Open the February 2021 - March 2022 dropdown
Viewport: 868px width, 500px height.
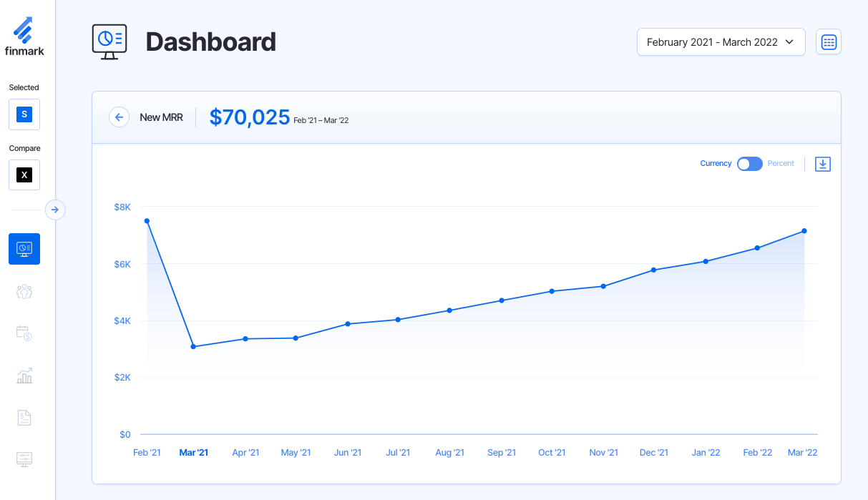coord(721,42)
